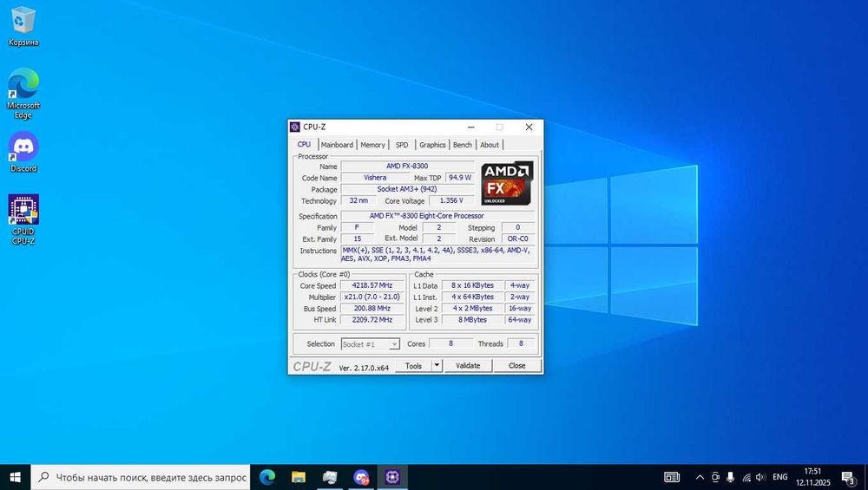The image size is (868, 490).
Task: Click the Threads count value
Action: (x=520, y=343)
